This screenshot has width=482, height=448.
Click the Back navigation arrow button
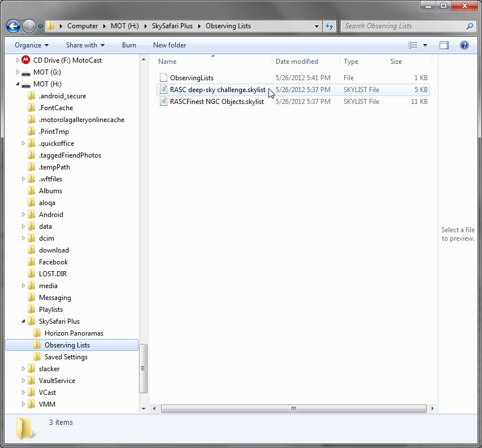(14, 26)
